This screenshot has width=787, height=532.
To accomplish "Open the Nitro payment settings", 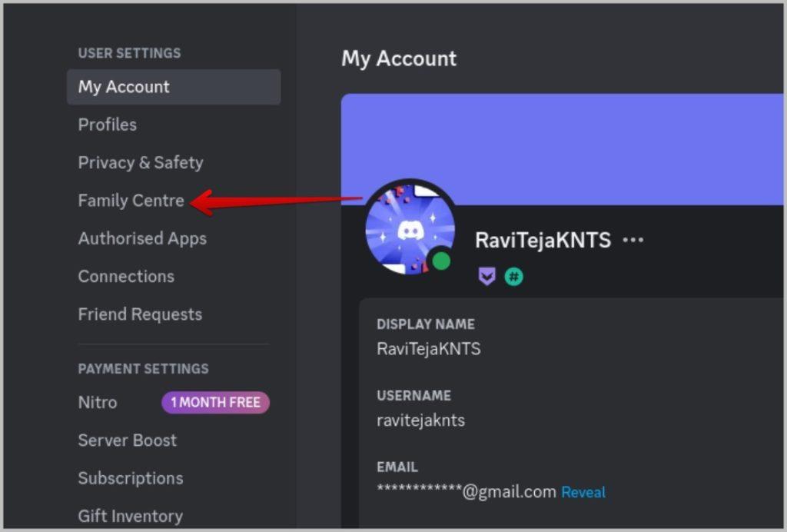I will pos(98,403).
